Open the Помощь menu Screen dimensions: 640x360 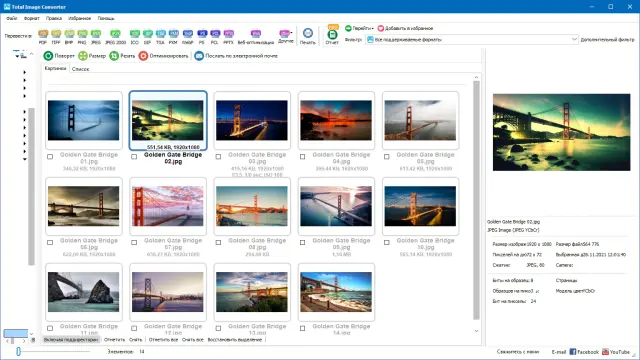[106, 18]
